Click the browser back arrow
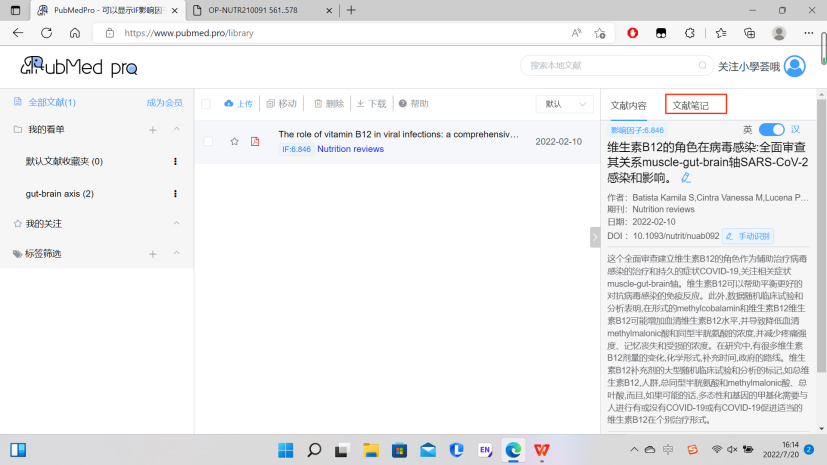 pos(18,33)
